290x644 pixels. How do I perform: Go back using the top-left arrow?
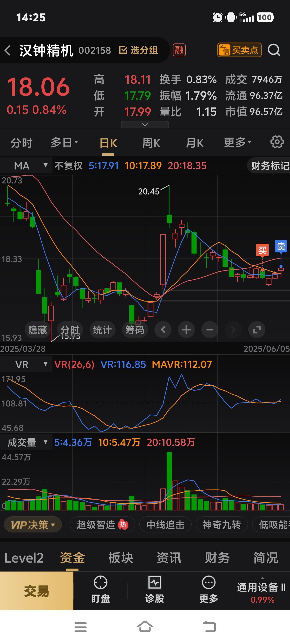coord(8,50)
